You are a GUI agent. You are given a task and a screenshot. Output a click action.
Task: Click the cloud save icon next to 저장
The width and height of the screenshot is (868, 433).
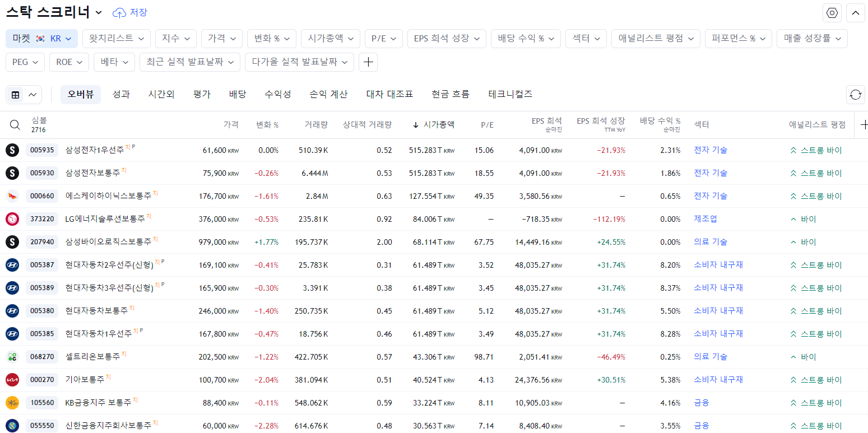[119, 12]
